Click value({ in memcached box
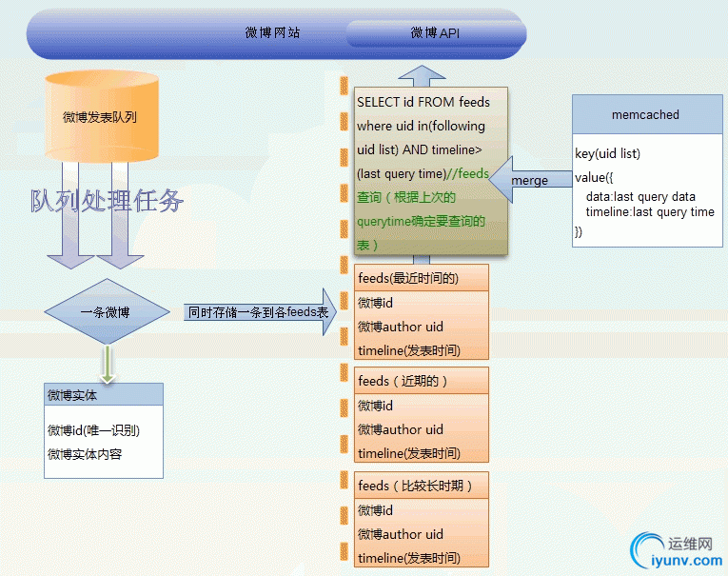The image size is (728, 576). [594, 177]
